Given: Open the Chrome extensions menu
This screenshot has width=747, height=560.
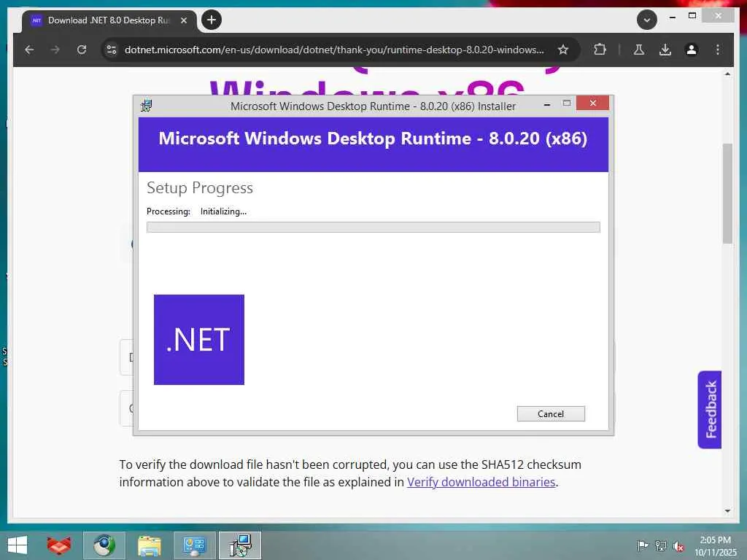Looking at the screenshot, I should (600, 50).
